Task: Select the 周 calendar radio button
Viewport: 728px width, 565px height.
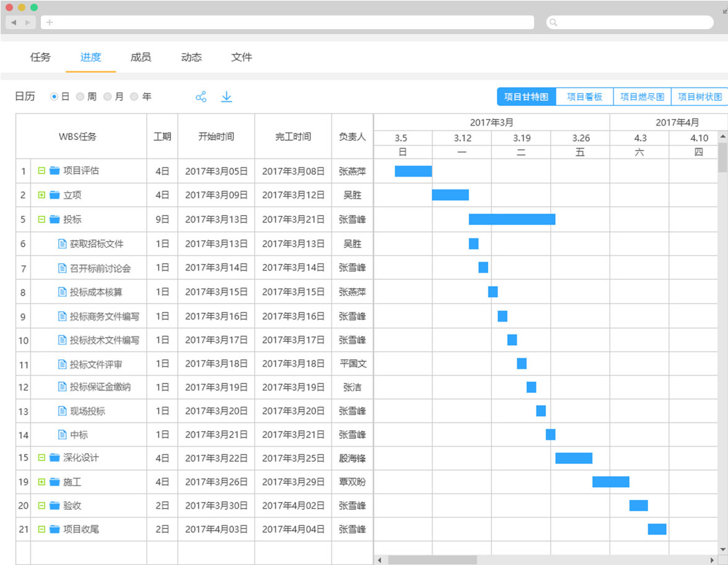Action: tap(80, 97)
